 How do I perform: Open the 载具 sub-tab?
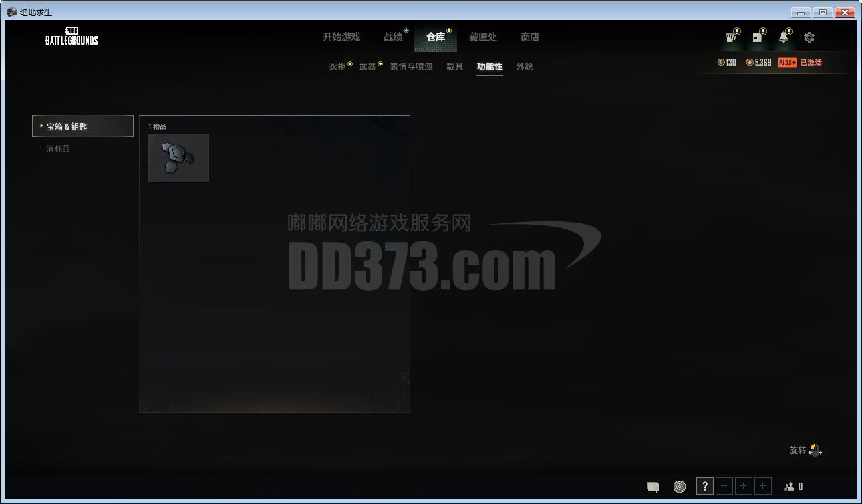coord(455,66)
